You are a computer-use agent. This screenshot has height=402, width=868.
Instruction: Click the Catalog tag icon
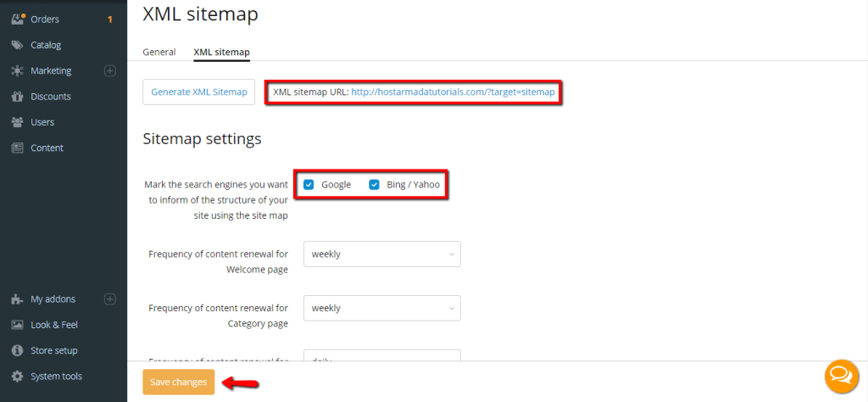17,45
